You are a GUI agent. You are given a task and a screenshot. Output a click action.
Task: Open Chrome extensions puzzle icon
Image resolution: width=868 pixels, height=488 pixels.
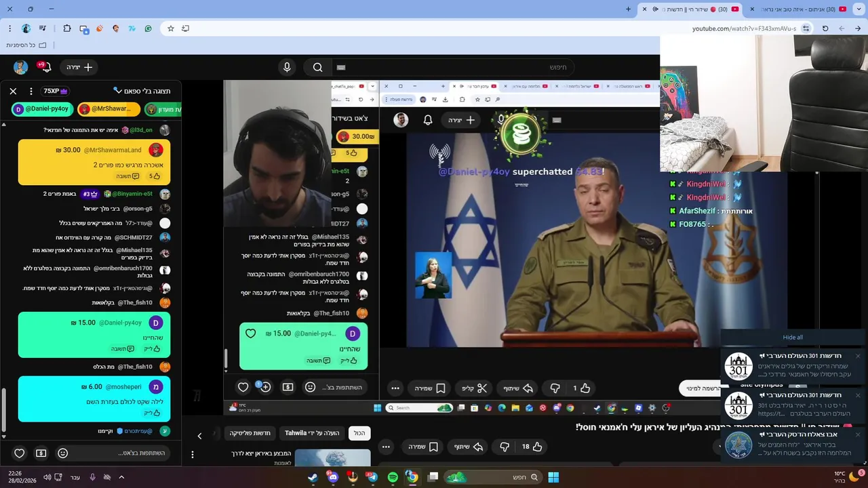(x=67, y=28)
